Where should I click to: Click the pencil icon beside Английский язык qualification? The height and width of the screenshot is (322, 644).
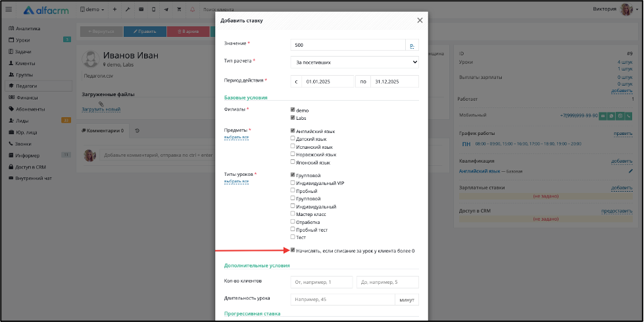click(x=630, y=171)
